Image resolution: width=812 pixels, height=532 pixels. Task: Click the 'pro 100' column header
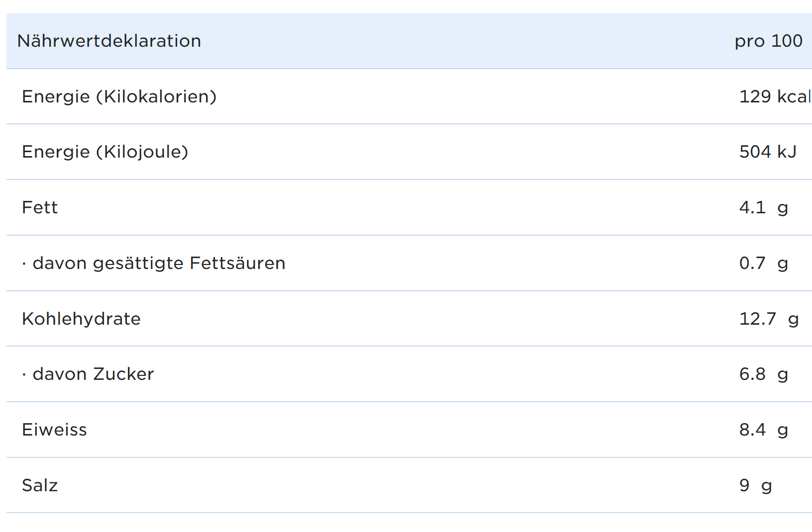[x=768, y=41]
